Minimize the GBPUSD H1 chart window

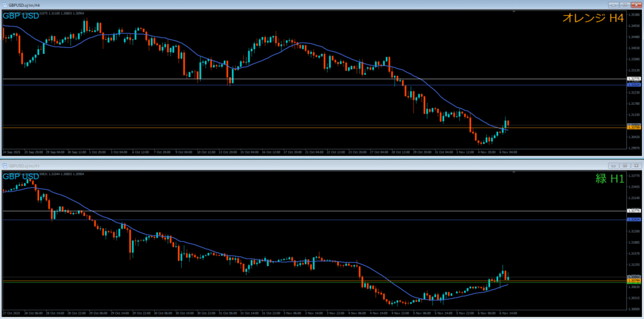(x=612, y=166)
